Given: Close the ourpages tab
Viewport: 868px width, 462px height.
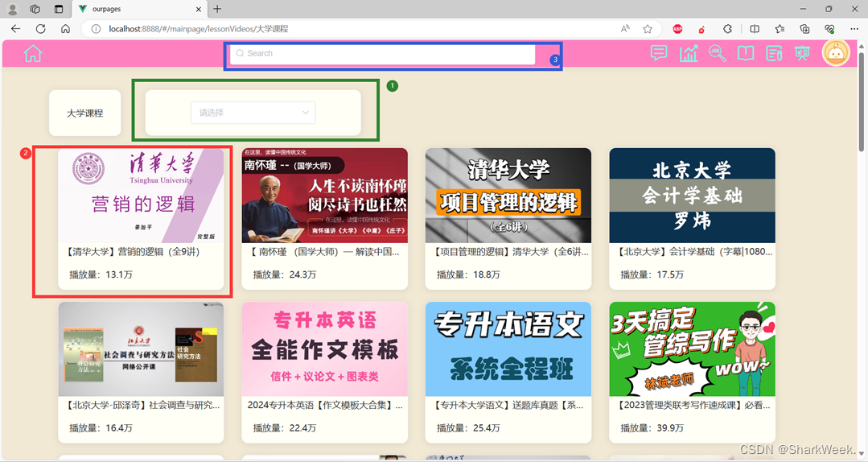Looking at the screenshot, I should 199,10.
